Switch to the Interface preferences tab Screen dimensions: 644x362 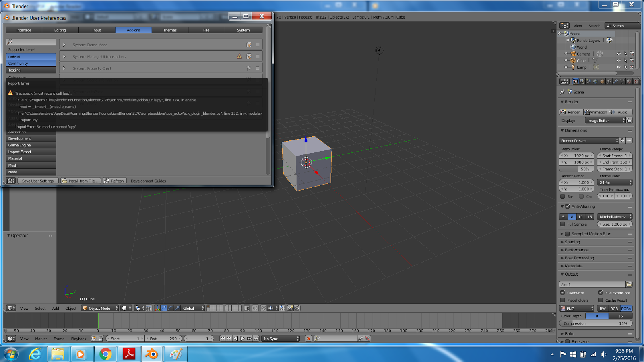pos(24,30)
